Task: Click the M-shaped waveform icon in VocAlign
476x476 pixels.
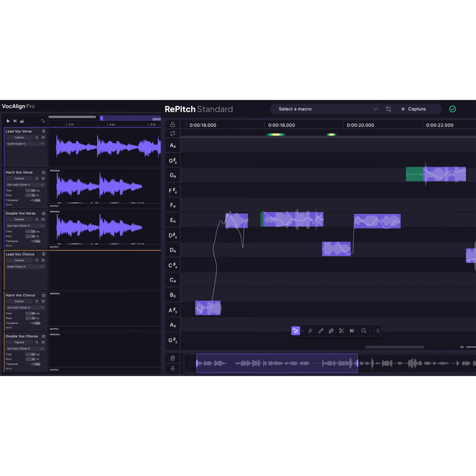Action: 15,121
